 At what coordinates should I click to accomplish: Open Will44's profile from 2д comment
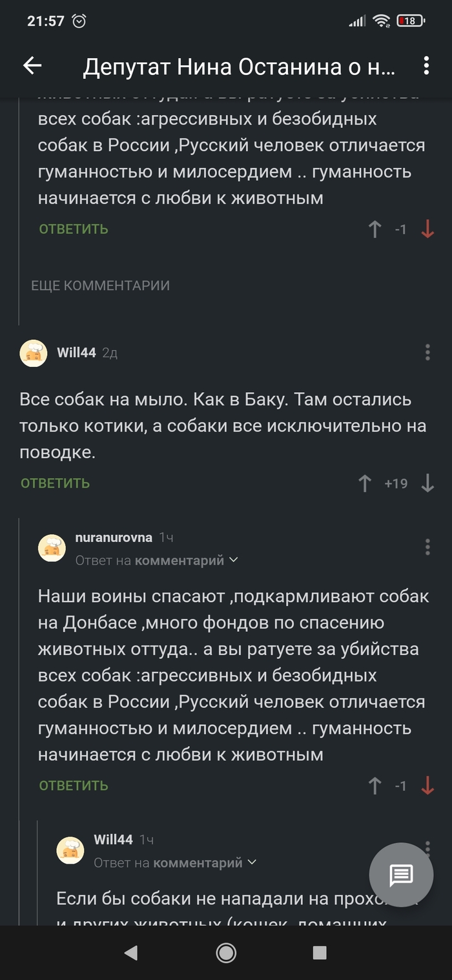coord(76,353)
